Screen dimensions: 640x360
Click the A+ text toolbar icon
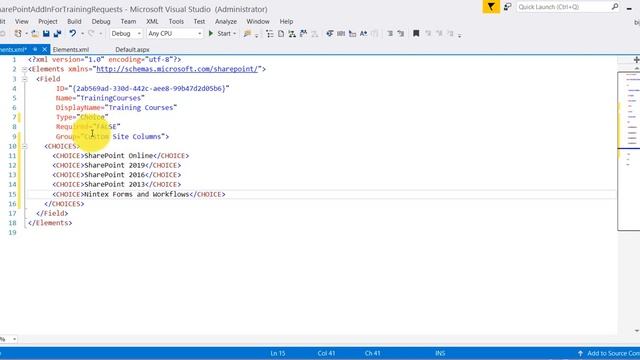click(x=363, y=34)
